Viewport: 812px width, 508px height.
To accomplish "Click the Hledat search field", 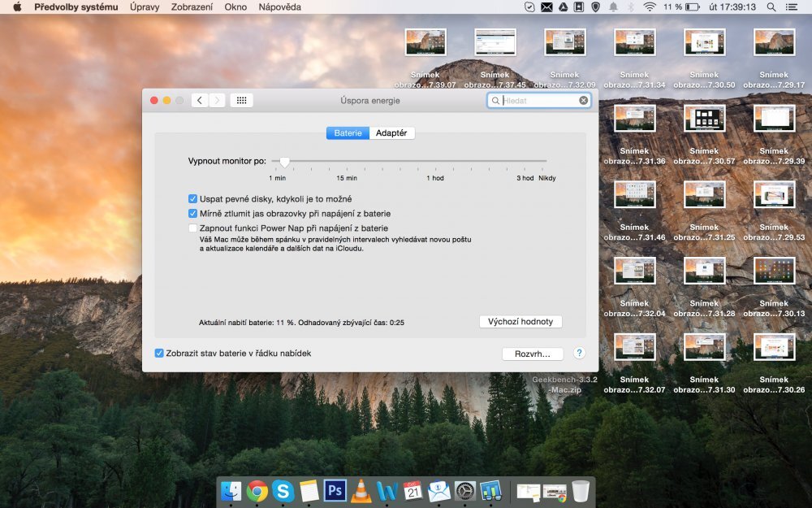I will coord(538,100).
